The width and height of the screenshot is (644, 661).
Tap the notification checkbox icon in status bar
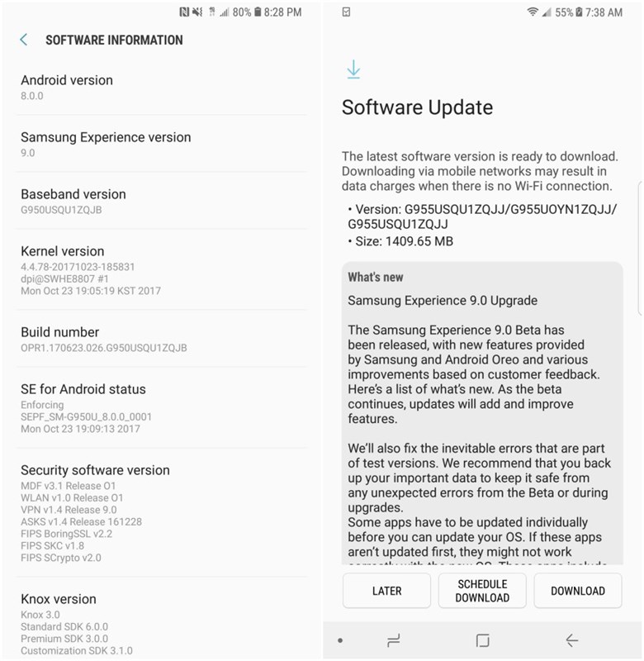point(346,12)
